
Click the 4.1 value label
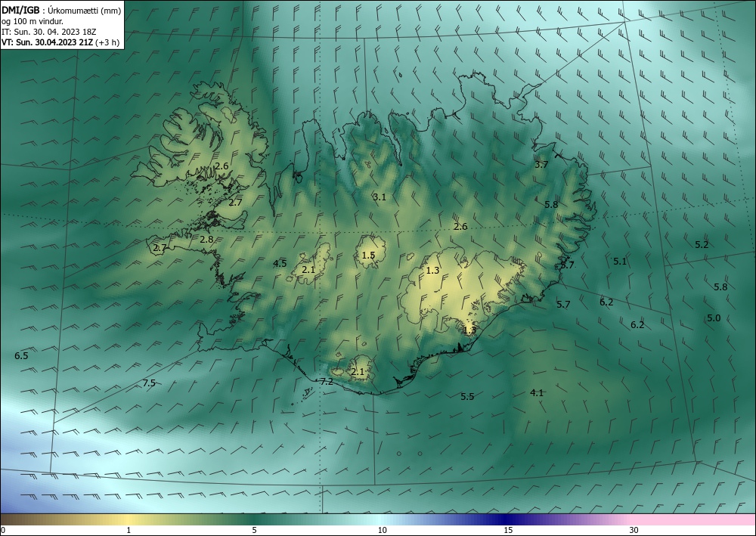pos(537,393)
